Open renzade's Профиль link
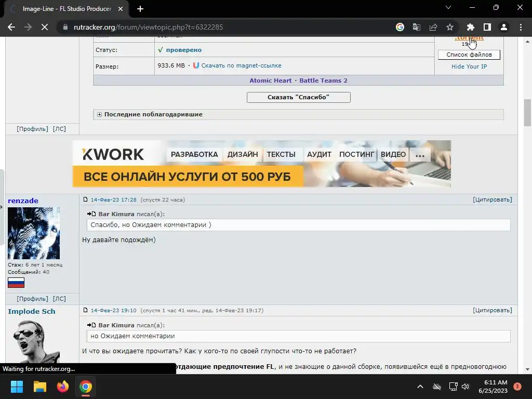This screenshot has width=532, height=399. (x=32, y=299)
